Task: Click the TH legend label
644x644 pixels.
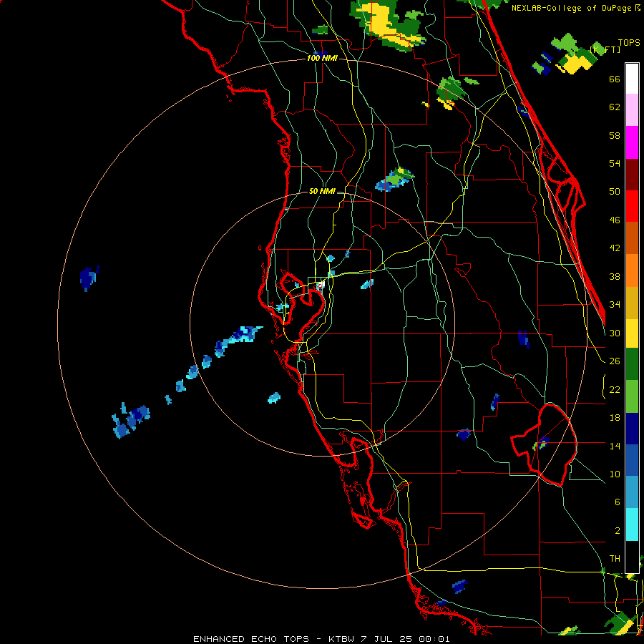Action: (x=615, y=559)
